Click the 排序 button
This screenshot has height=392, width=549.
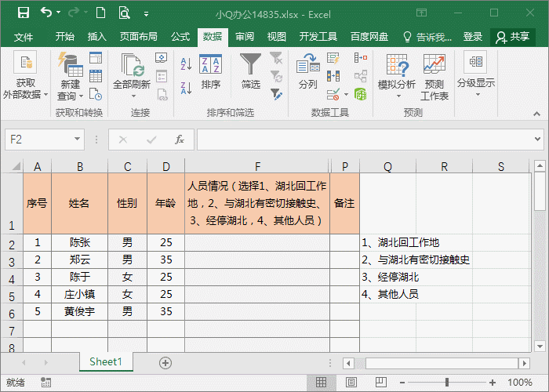tap(210, 72)
